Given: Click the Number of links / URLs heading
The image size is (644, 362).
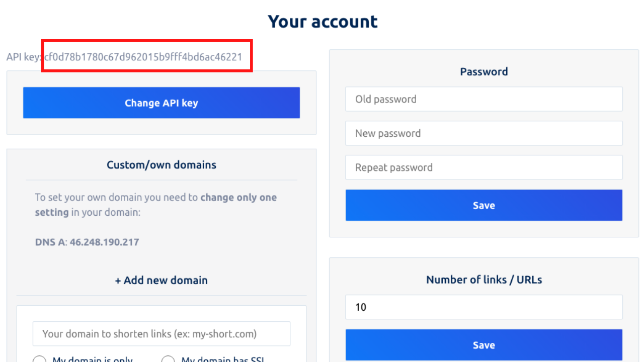Looking at the screenshot, I should [x=484, y=280].
